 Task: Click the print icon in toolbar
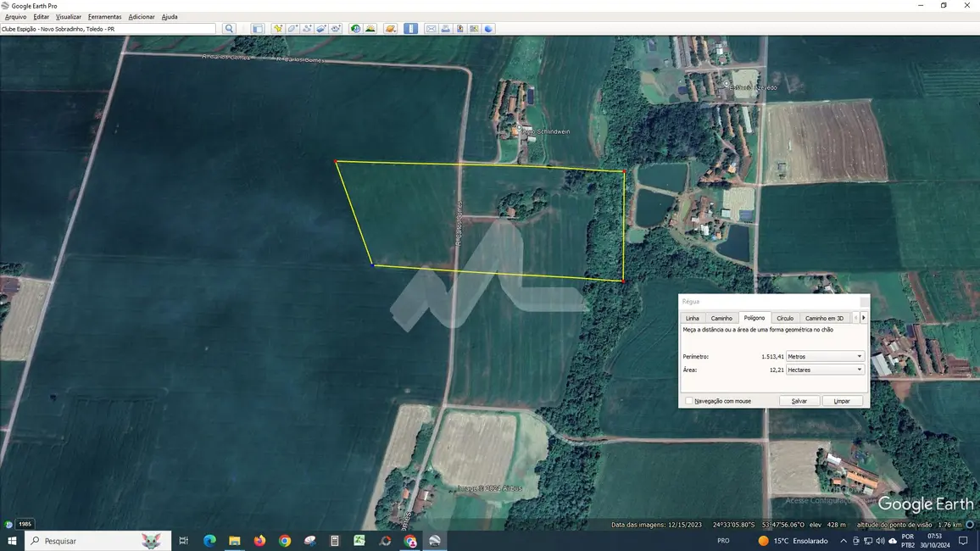(x=445, y=29)
